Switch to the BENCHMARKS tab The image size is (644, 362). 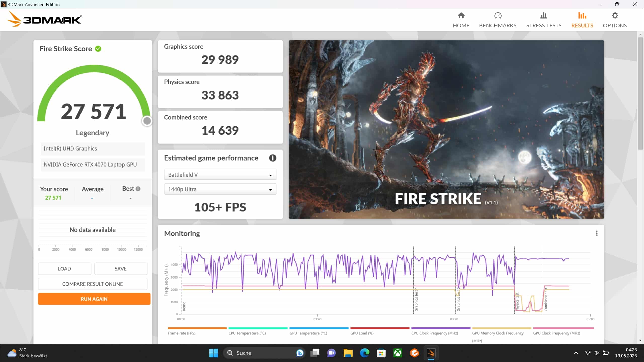tap(498, 25)
